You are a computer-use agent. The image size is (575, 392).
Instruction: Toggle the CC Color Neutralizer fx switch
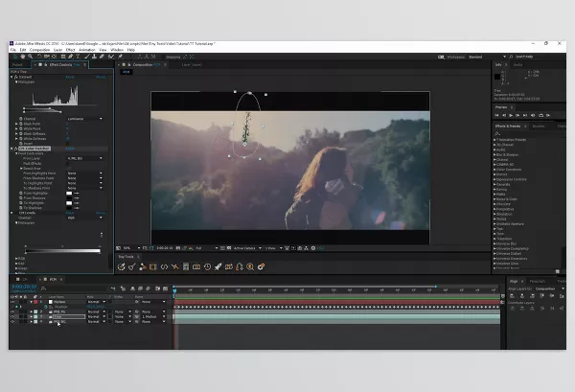click(16, 149)
